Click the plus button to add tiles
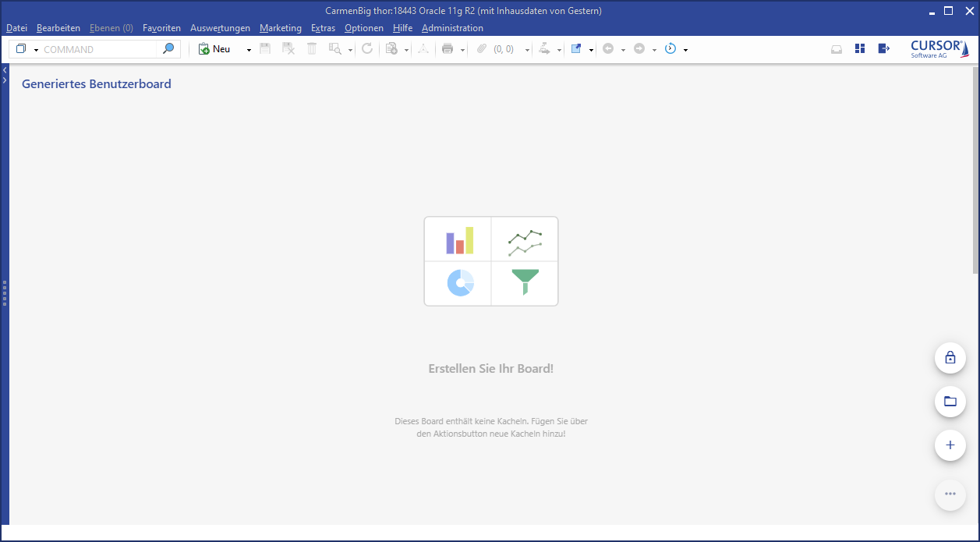Image resolution: width=980 pixels, height=542 pixels. [x=950, y=445]
